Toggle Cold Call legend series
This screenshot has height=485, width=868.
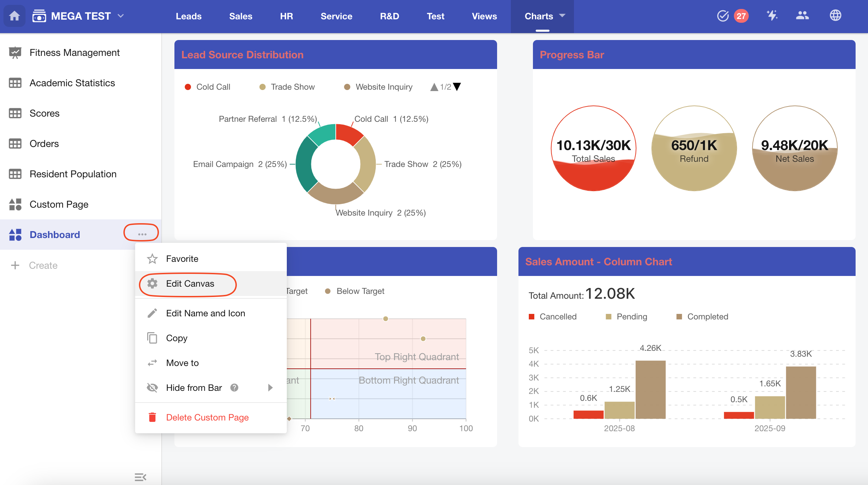click(x=208, y=87)
